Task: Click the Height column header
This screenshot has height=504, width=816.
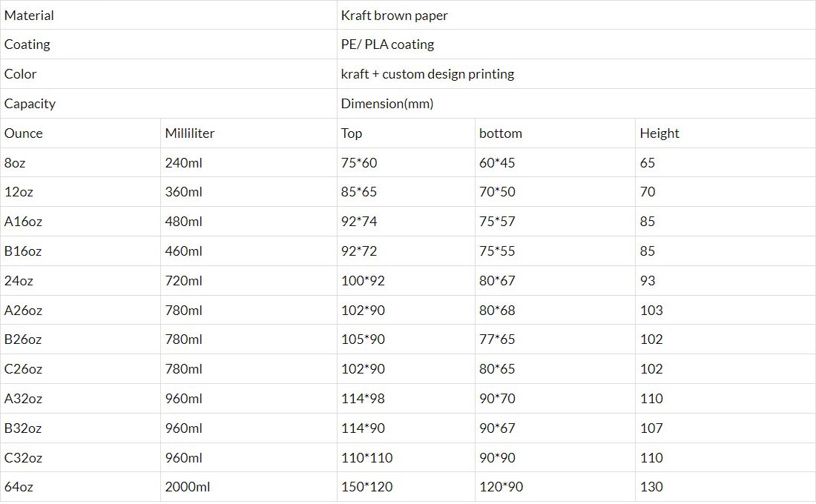Action: point(659,133)
